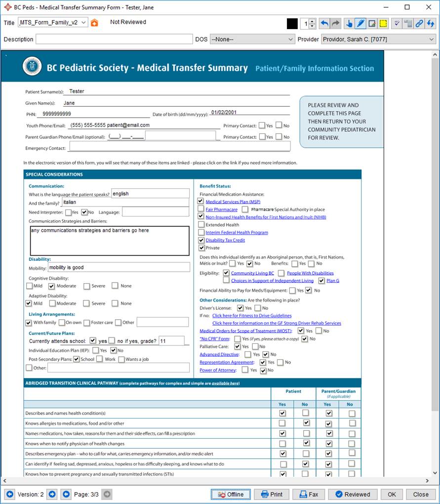Check Adaptive Disability Severe
Viewport: 440px width, 504px height.
pos(86,303)
